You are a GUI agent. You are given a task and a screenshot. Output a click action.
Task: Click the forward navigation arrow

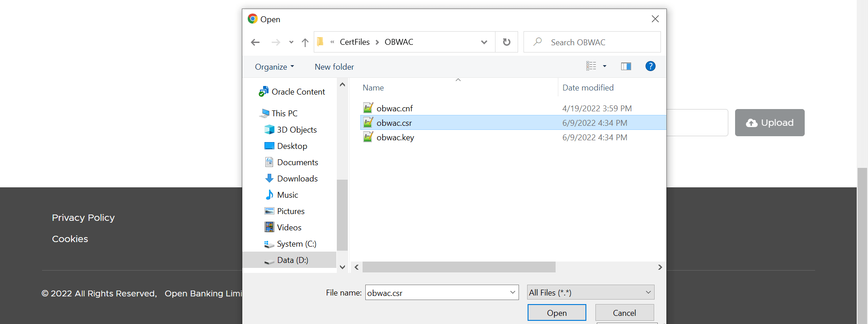coord(276,42)
